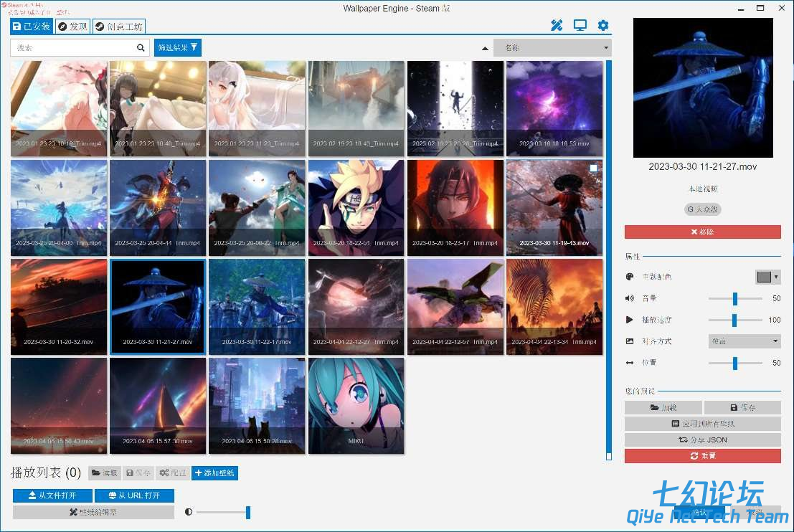This screenshot has height=532, width=794.
Task: Click the horizontal arrows position icon
Action: [630, 362]
